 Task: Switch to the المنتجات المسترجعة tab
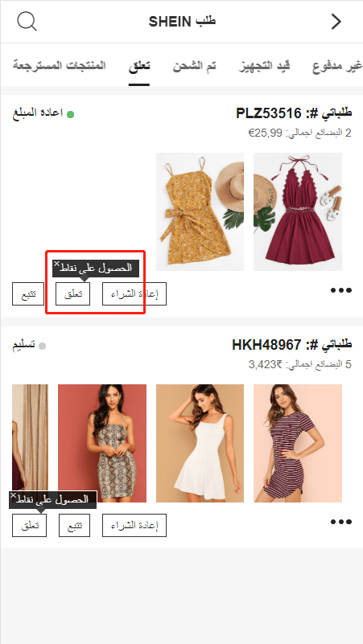[x=60, y=66]
